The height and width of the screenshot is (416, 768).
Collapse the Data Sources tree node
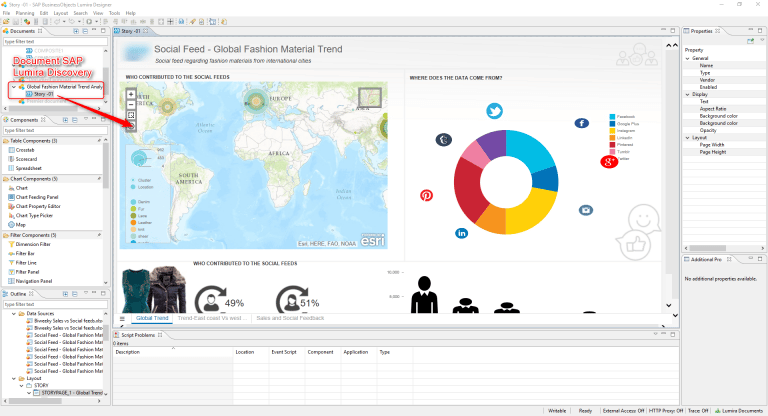click(x=14, y=313)
